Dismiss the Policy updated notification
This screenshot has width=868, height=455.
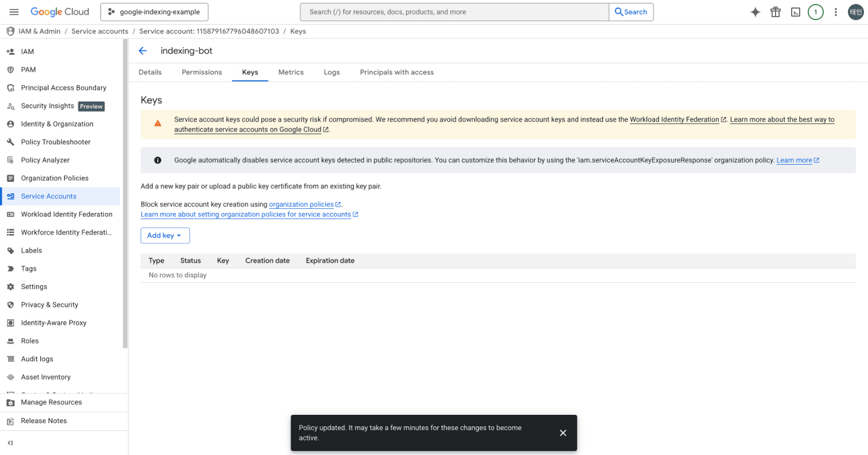click(x=563, y=433)
